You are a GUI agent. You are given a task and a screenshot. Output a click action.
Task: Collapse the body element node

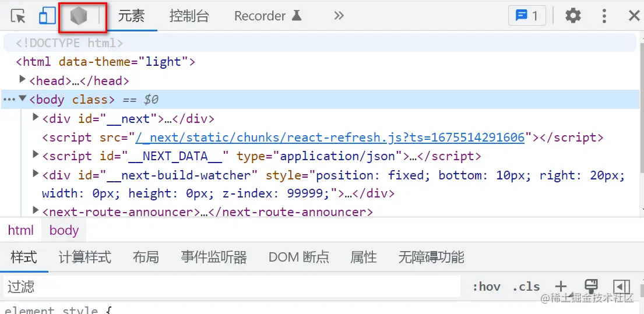[x=23, y=98]
